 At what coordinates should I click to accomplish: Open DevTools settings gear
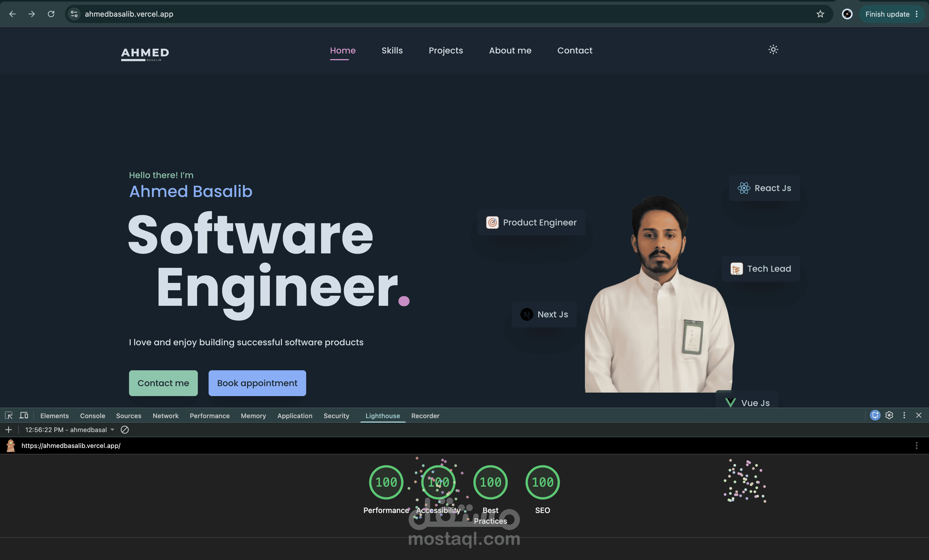tap(889, 415)
